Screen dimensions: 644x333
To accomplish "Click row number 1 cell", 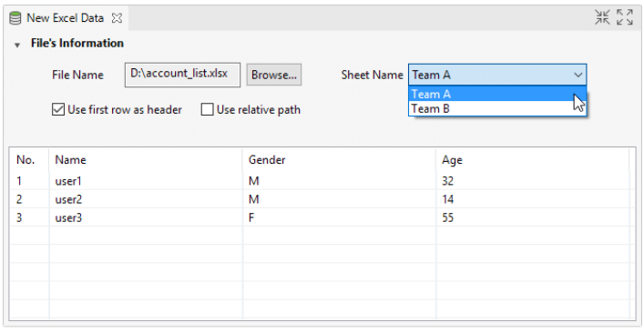I will click(x=29, y=181).
